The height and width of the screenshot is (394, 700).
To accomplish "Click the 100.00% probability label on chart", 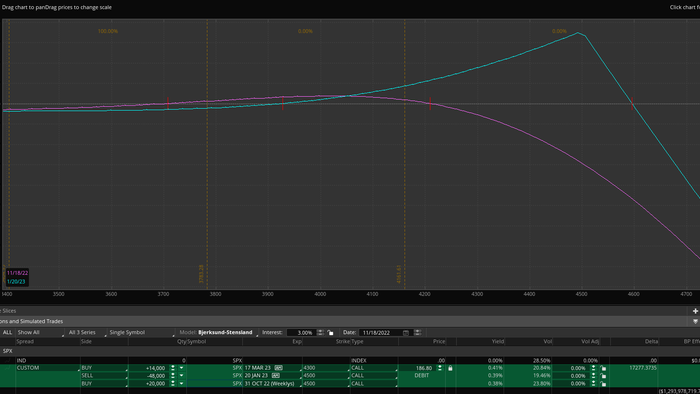I will pyautogui.click(x=108, y=31).
